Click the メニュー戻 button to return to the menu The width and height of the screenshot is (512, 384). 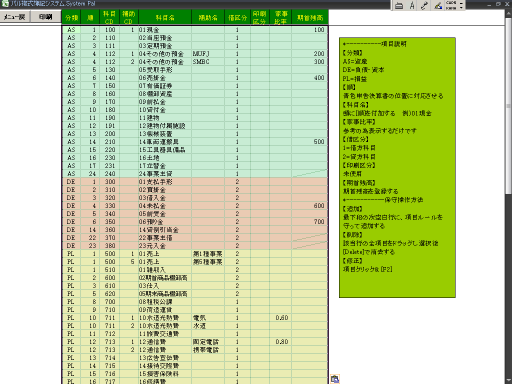(15, 17)
